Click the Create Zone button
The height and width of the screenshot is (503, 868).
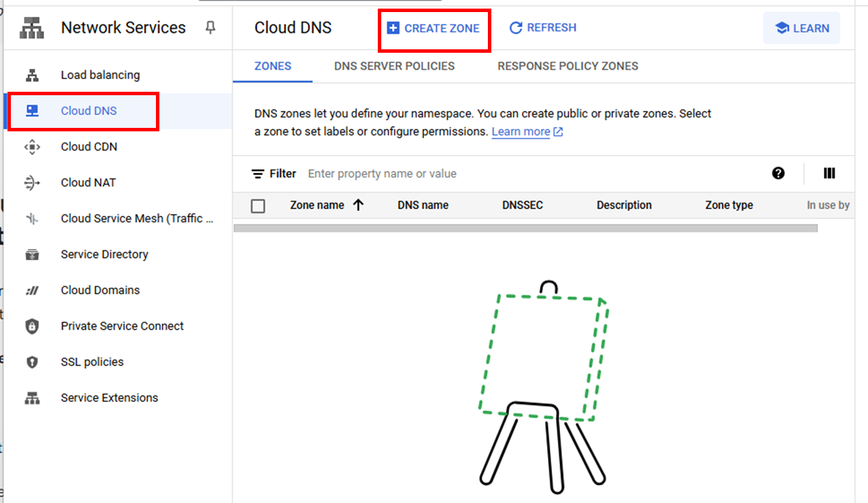pyautogui.click(x=433, y=28)
